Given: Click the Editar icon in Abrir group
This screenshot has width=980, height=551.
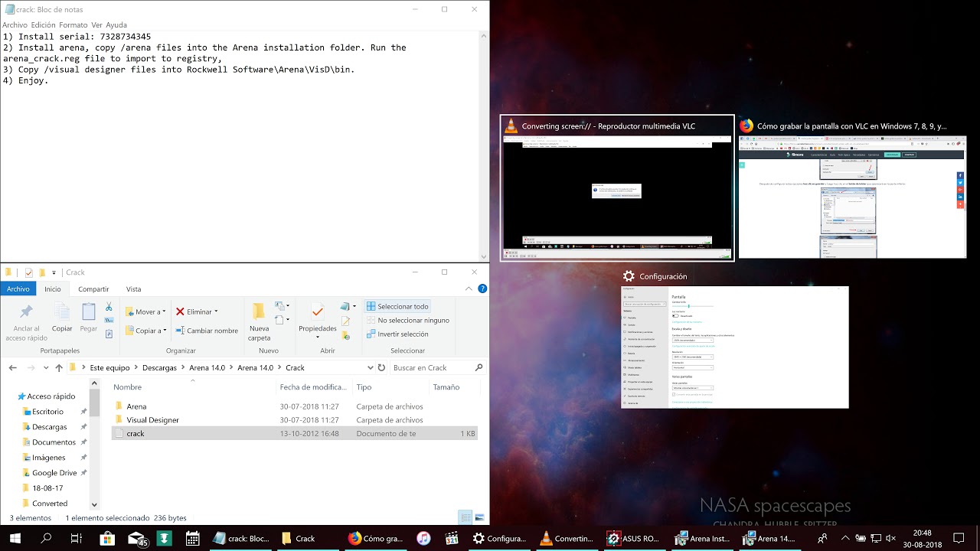Looking at the screenshot, I should point(346,321).
